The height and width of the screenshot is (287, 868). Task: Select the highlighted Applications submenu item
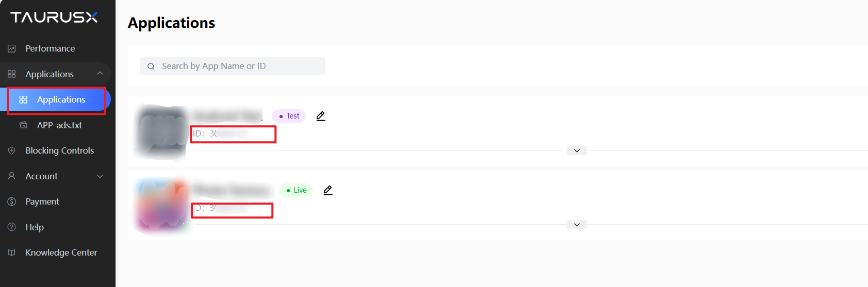[x=61, y=99]
